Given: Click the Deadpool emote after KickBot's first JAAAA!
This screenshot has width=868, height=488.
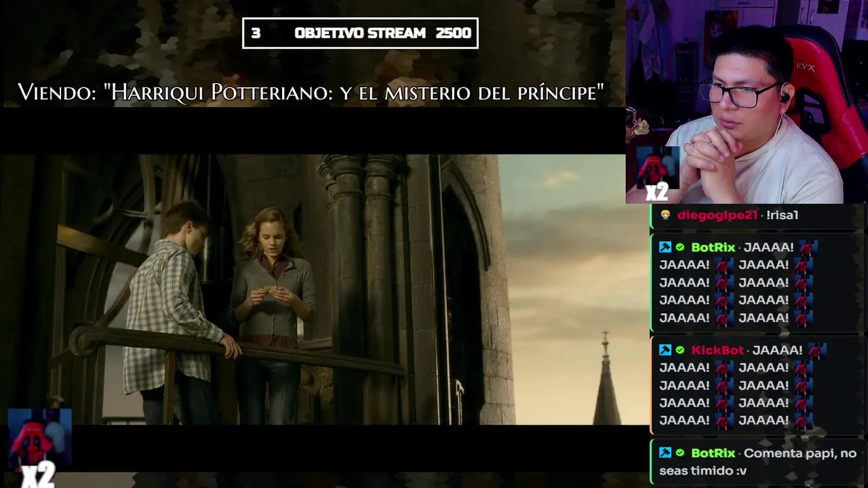Looking at the screenshot, I should click(816, 350).
